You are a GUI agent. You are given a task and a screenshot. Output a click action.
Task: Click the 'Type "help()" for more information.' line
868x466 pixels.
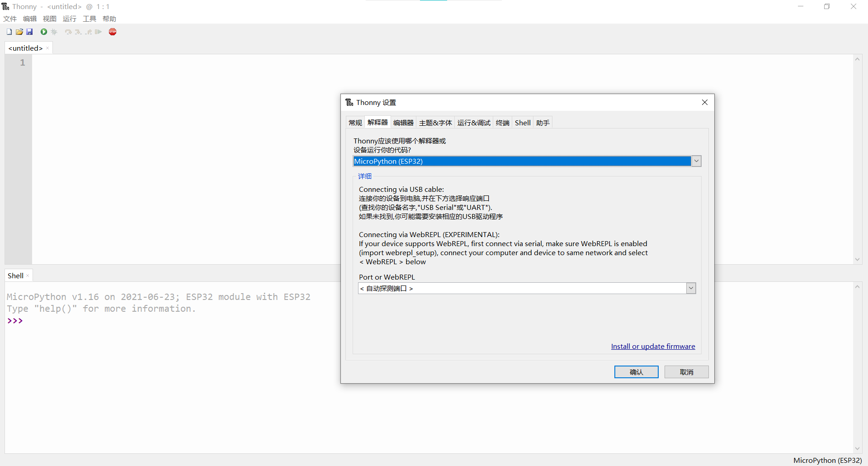tap(101, 309)
